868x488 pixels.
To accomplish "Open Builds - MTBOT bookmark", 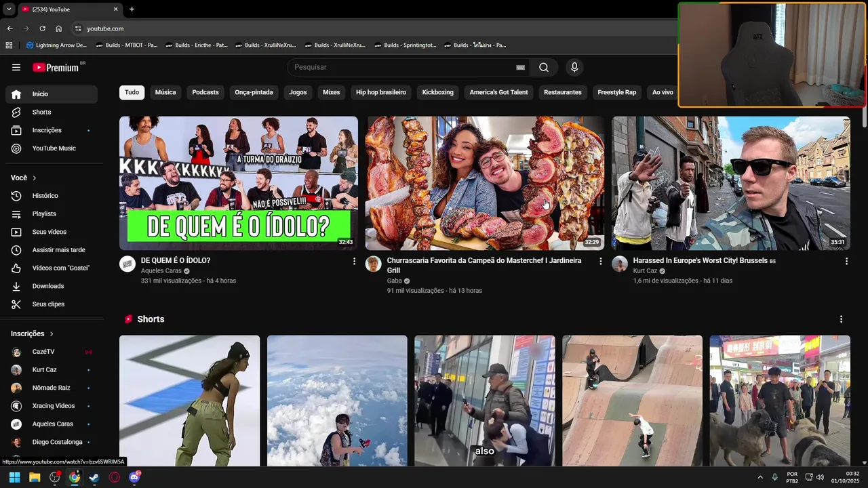I will [x=127, y=45].
